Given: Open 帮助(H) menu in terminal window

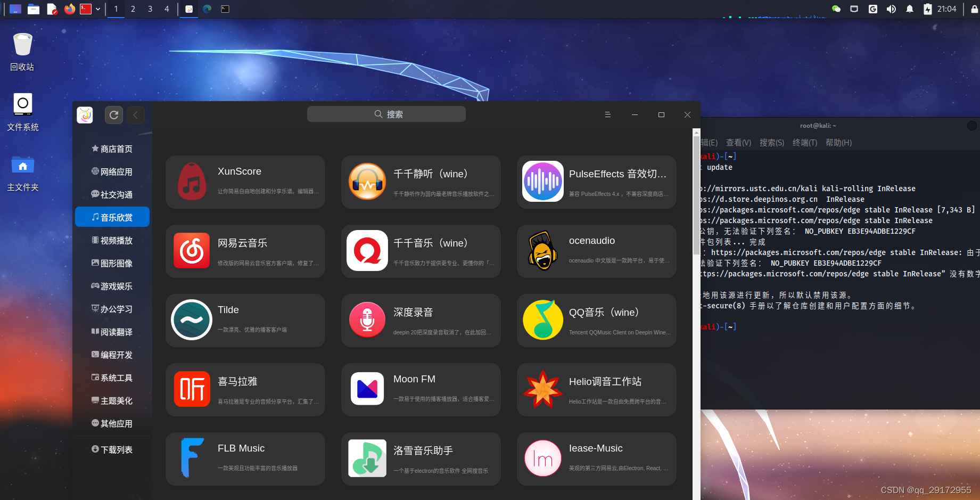Looking at the screenshot, I should tap(838, 143).
